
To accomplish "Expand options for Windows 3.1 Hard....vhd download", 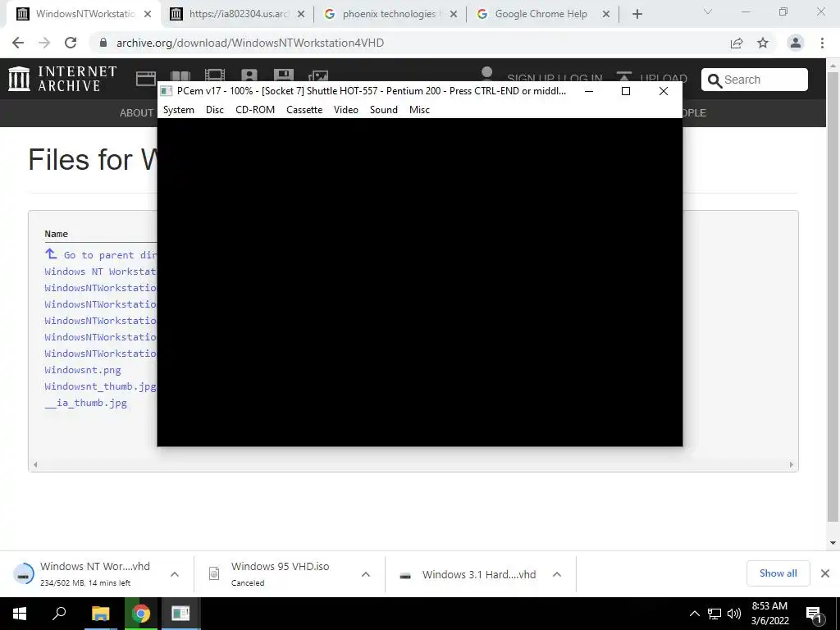I will pyautogui.click(x=557, y=574).
